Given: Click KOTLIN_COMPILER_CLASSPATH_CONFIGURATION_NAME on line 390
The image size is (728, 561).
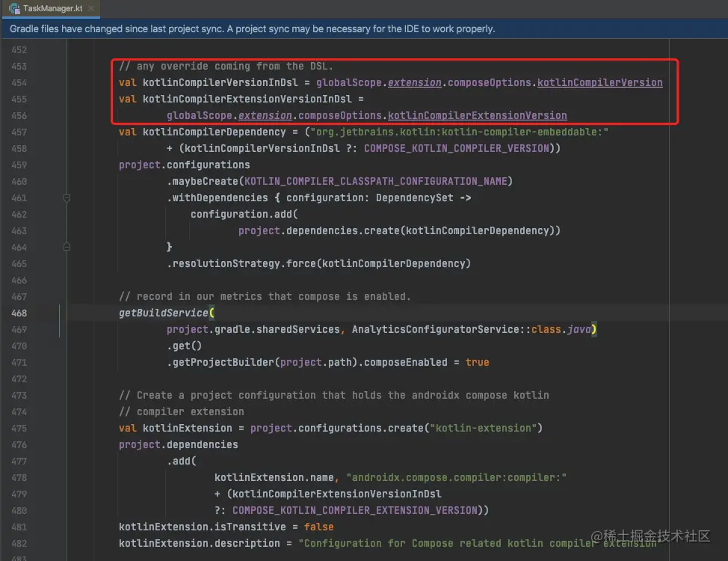Looking at the screenshot, I should (x=376, y=181).
